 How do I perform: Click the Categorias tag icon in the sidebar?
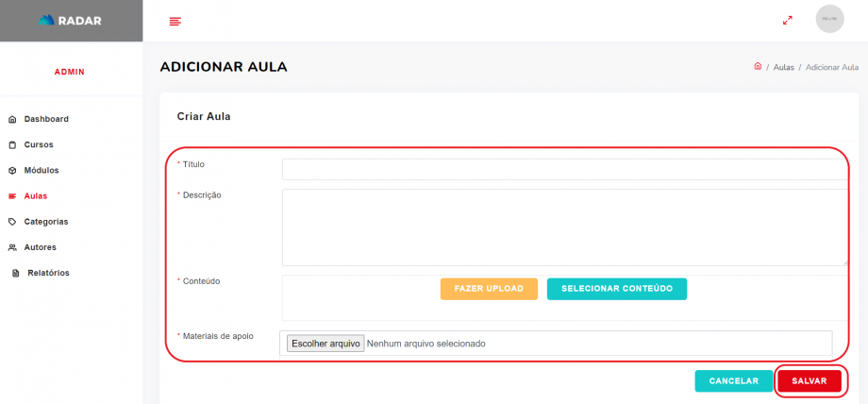[12, 222]
